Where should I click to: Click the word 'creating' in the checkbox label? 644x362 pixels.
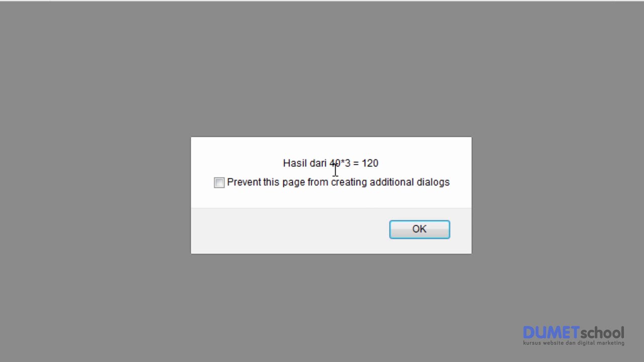pos(349,183)
